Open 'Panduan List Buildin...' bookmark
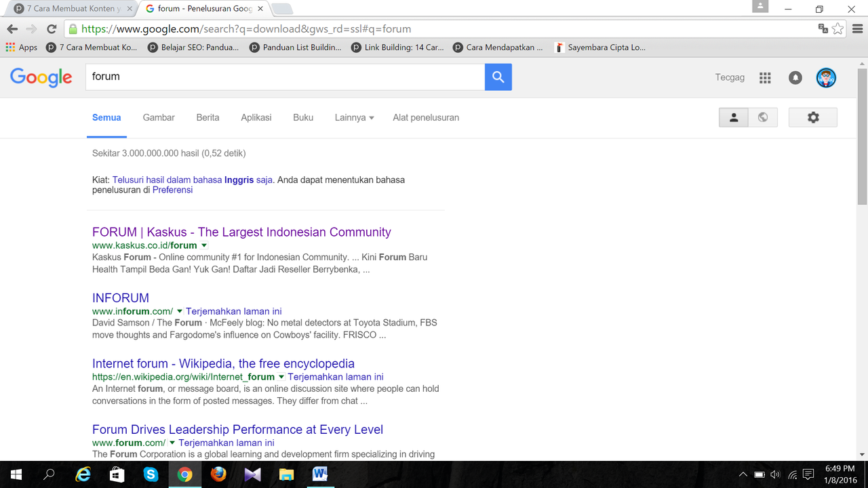868x488 pixels. (296, 47)
